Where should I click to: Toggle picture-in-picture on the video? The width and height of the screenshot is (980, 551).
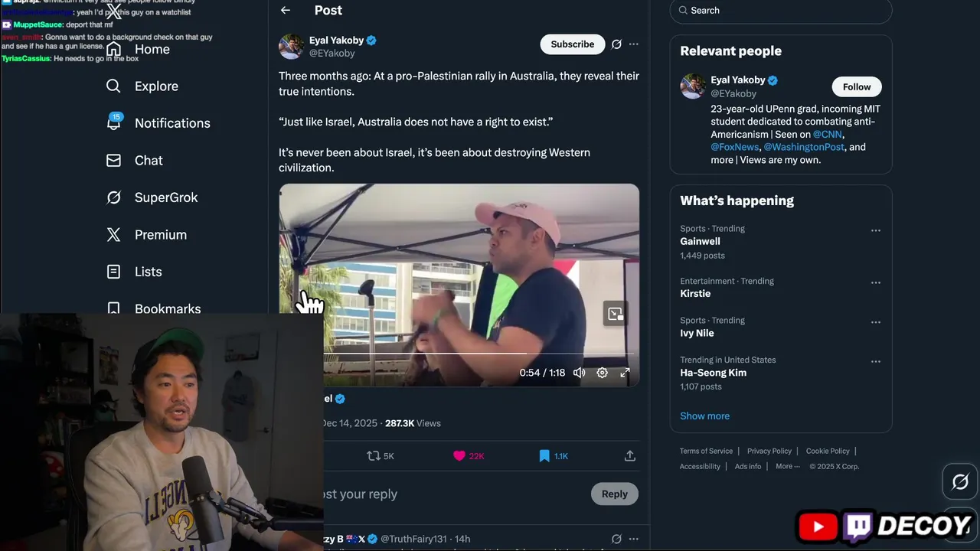(615, 314)
